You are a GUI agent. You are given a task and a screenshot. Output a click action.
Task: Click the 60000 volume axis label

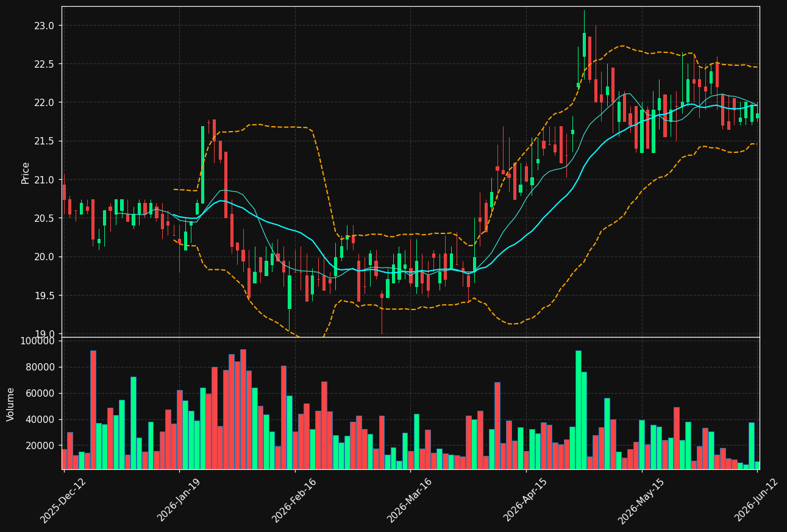point(40,393)
